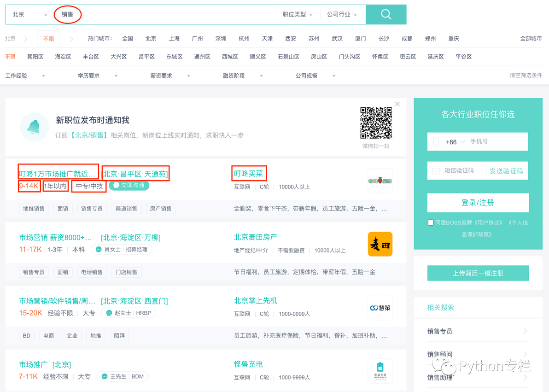
Task: Click the right arrow after 不限 tab
Action: pos(71,39)
